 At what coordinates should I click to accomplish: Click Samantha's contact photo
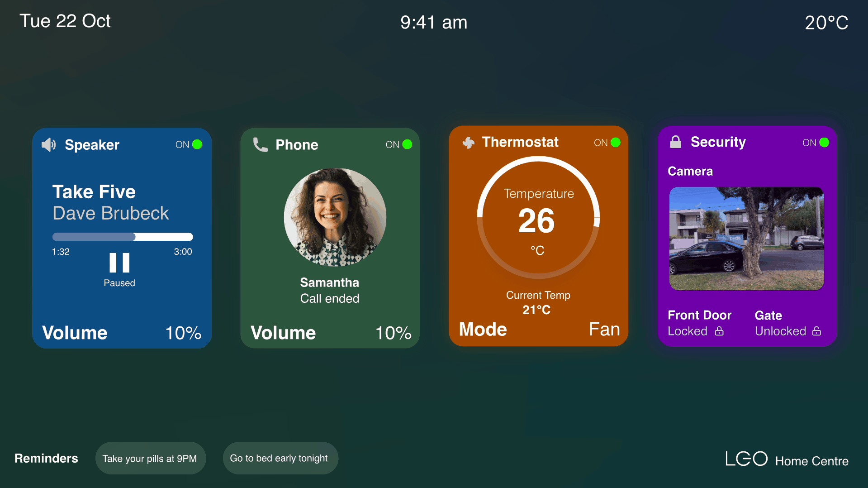click(335, 217)
